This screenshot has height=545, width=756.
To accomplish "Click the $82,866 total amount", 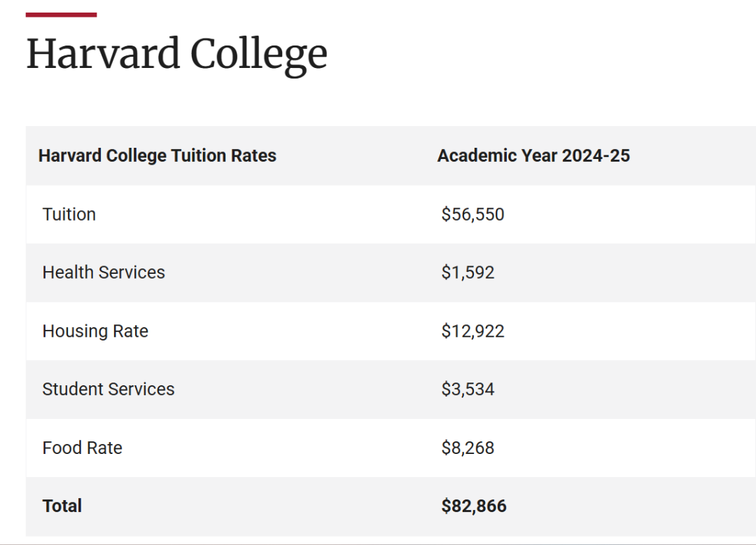I will (x=474, y=506).
